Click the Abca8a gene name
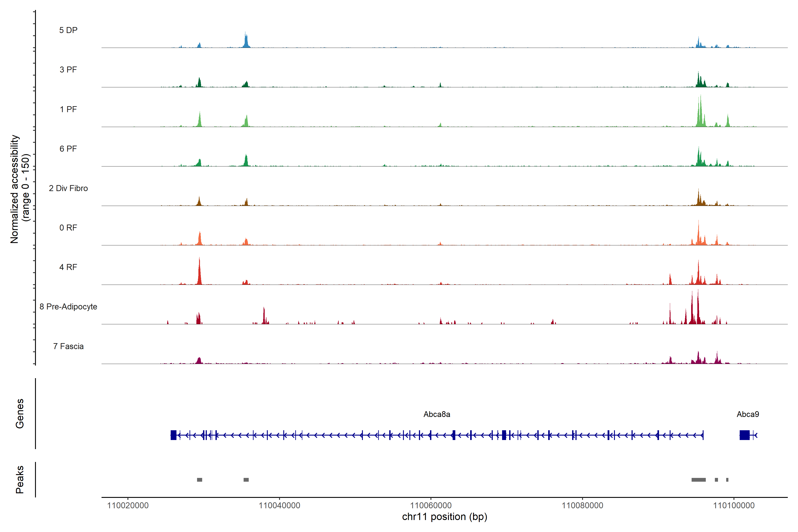 (437, 414)
